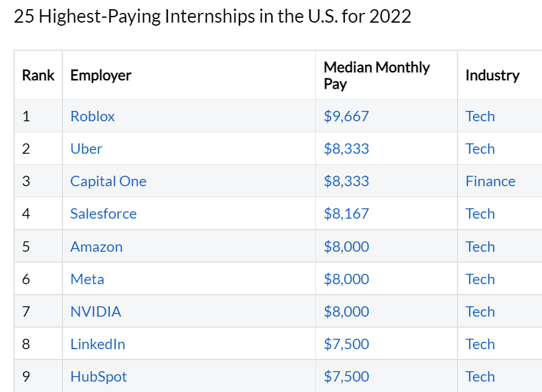Click the Industry column header

click(x=492, y=75)
